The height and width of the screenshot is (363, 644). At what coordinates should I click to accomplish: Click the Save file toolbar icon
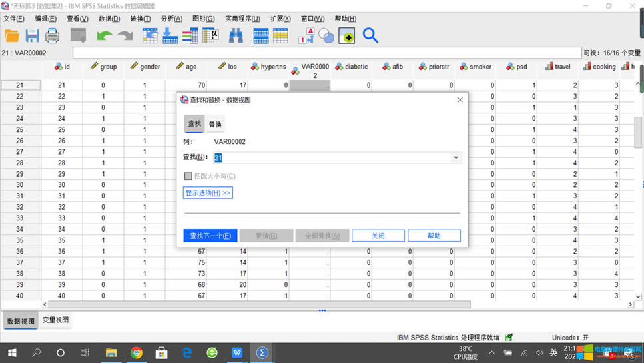tap(32, 35)
